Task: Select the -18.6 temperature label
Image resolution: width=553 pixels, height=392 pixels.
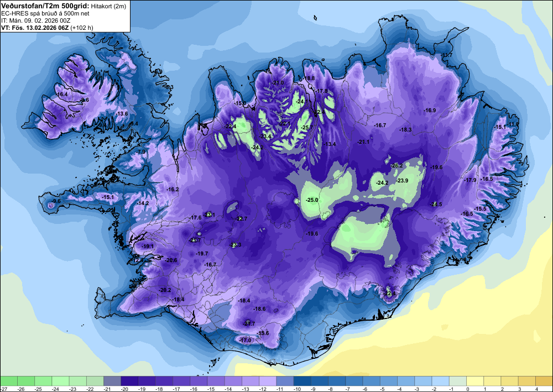Action: [259, 309]
